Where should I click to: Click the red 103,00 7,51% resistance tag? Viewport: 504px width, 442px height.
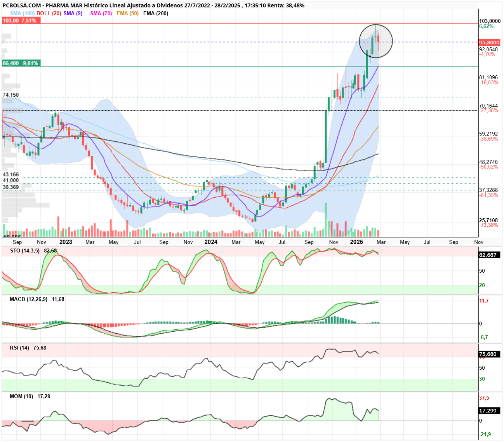tap(21, 21)
